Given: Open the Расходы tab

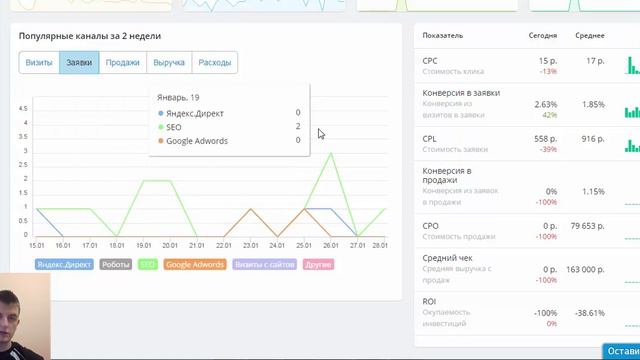Looking at the screenshot, I should 215,62.
